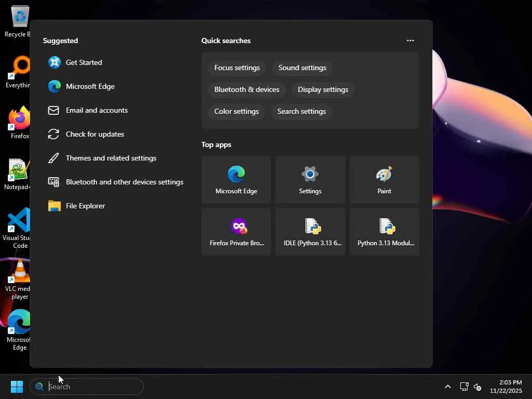Open the clock showing 2:03 PM
The width and height of the screenshot is (532, 399).
[506, 387]
